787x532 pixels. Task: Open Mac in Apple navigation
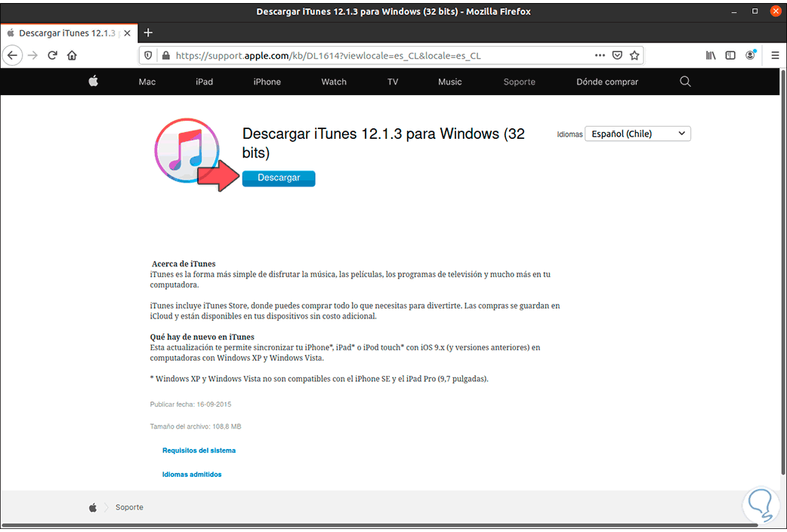(x=147, y=81)
